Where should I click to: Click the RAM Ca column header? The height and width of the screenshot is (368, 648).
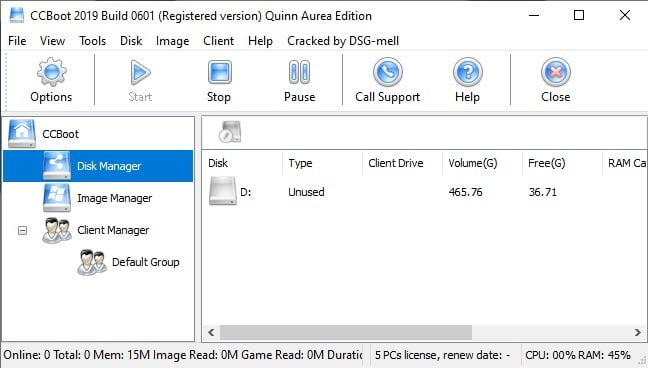[625, 163]
